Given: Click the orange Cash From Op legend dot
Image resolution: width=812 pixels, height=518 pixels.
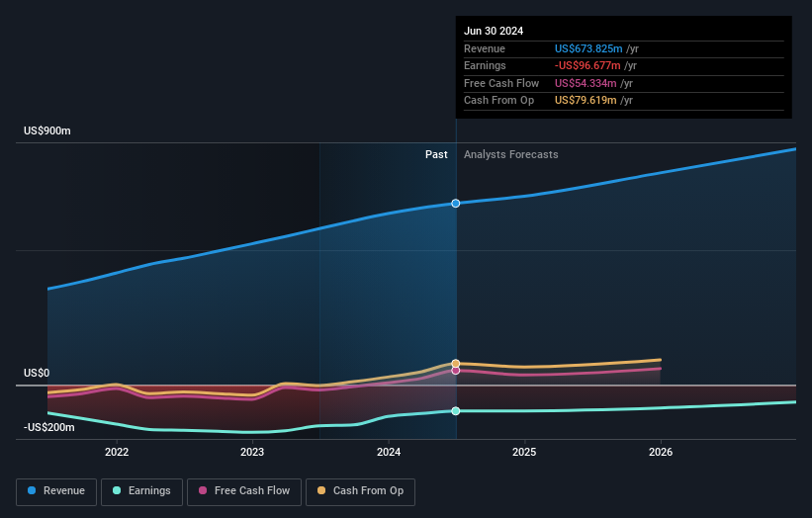Looking at the screenshot, I should point(321,490).
